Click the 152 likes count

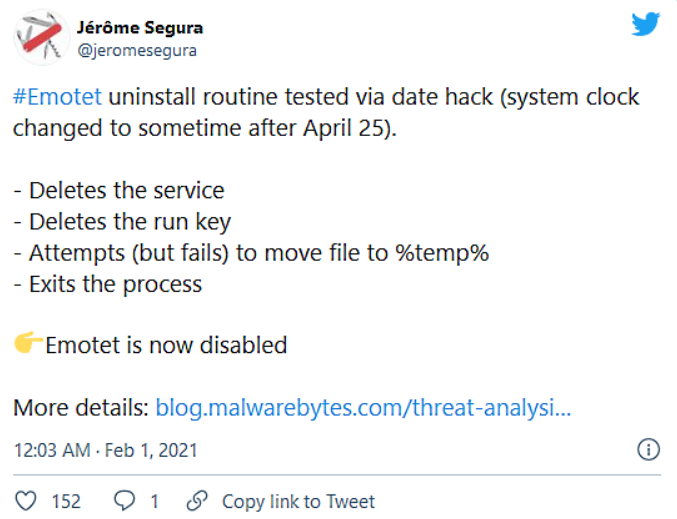(x=66, y=501)
